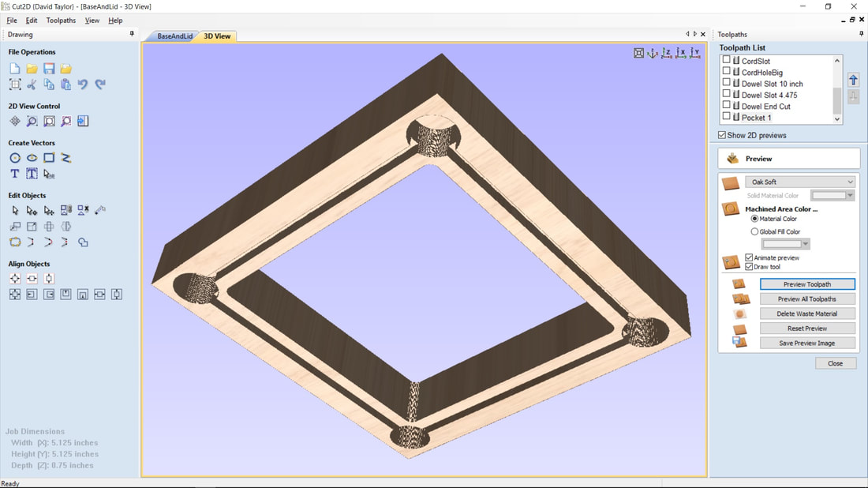
Task: Select Global Fill Color radio option
Action: click(754, 231)
